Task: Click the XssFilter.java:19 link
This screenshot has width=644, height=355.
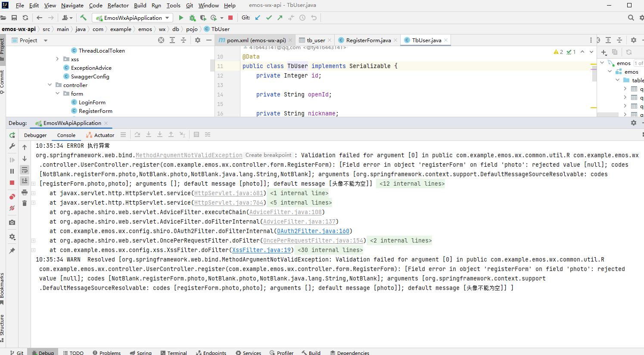Action: pyautogui.click(x=261, y=250)
